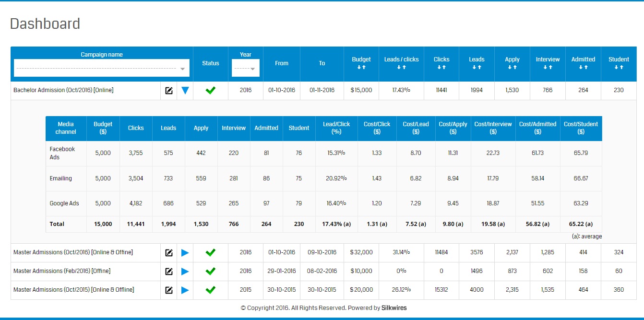Click green checkmark for Master Admissions (Feb/2016)

(x=210, y=272)
